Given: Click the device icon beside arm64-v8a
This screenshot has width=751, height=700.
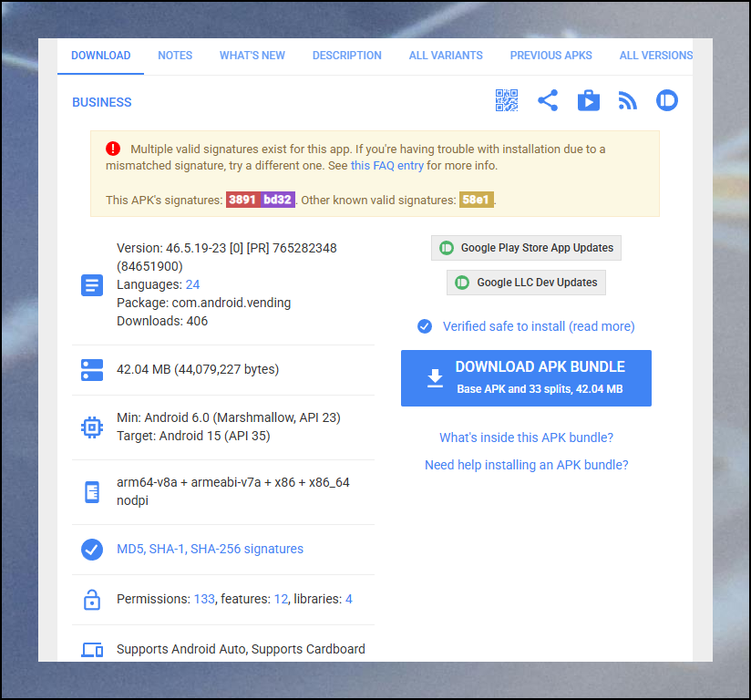Looking at the screenshot, I should pyautogui.click(x=92, y=492).
